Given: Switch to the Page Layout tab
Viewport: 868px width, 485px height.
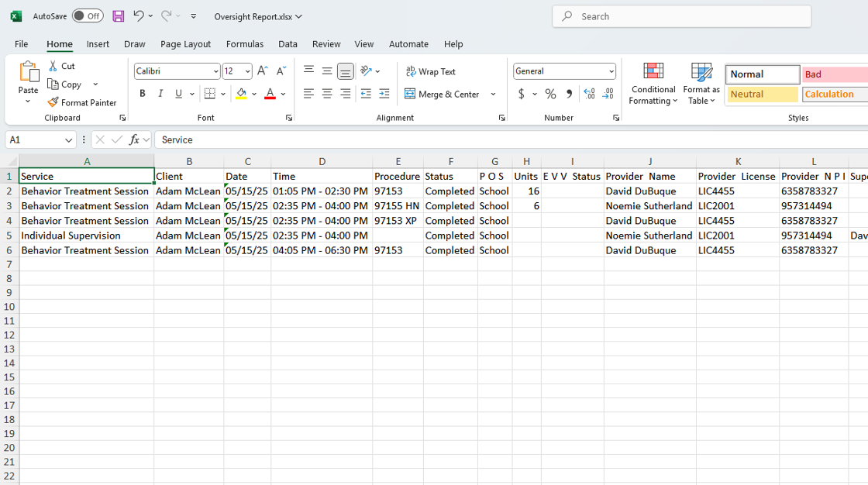Looking at the screenshot, I should coord(185,44).
